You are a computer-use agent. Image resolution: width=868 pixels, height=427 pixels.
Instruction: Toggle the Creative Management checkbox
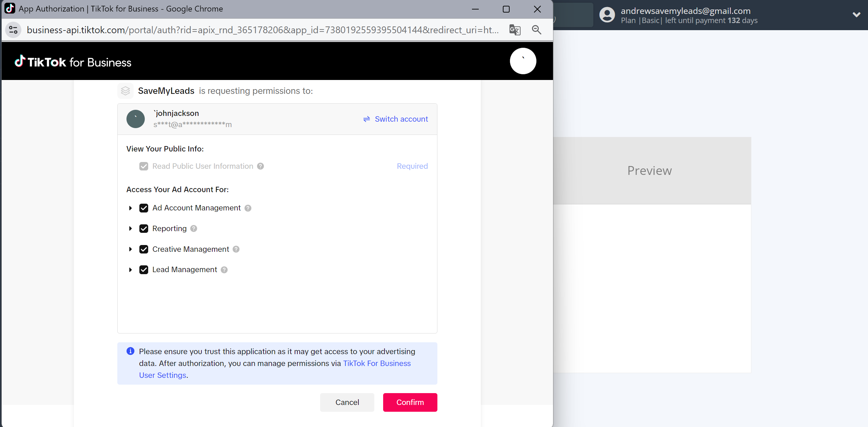click(x=143, y=249)
